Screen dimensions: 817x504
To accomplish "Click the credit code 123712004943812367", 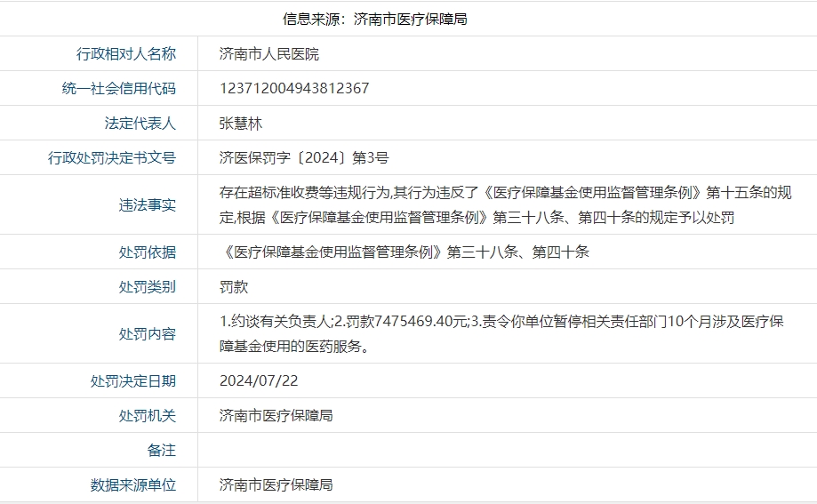I will (x=294, y=89).
